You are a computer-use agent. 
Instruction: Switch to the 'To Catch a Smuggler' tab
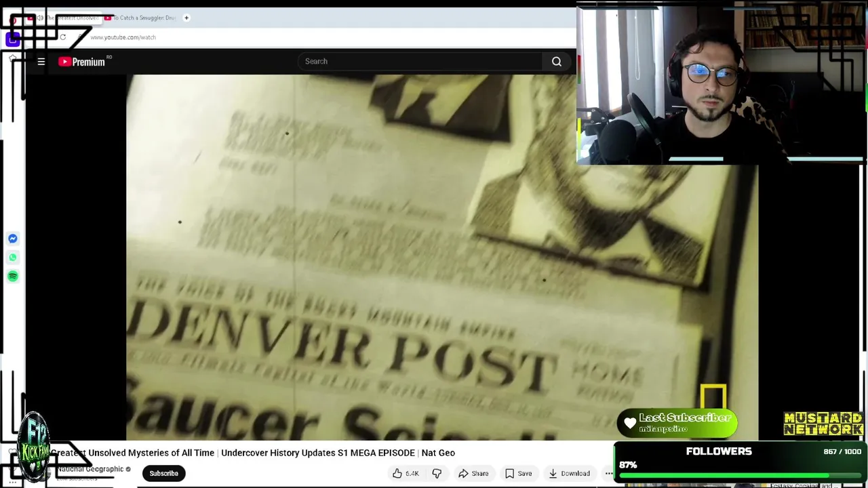[139, 18]
